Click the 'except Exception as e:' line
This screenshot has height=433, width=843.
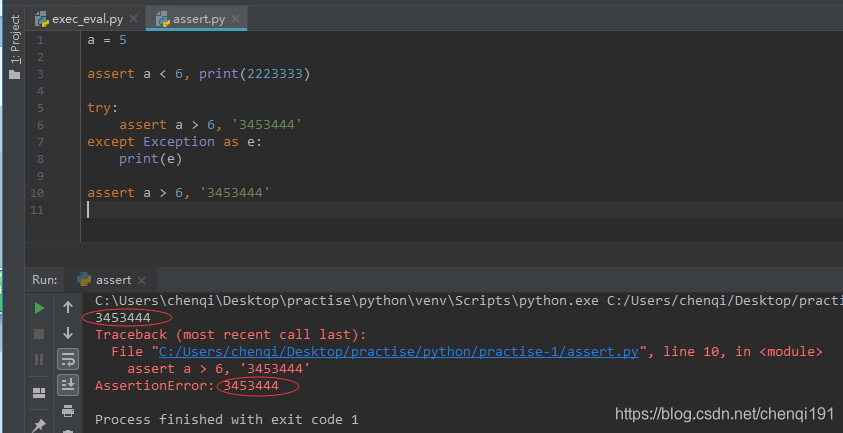tap(175, 142)
